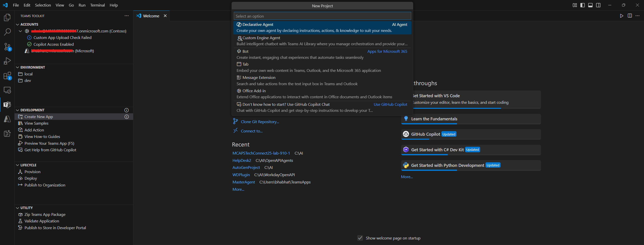Open the Terminal menu
Image resolution: width=644 pixels, height=245 pixels.
[x=97, y=5]
